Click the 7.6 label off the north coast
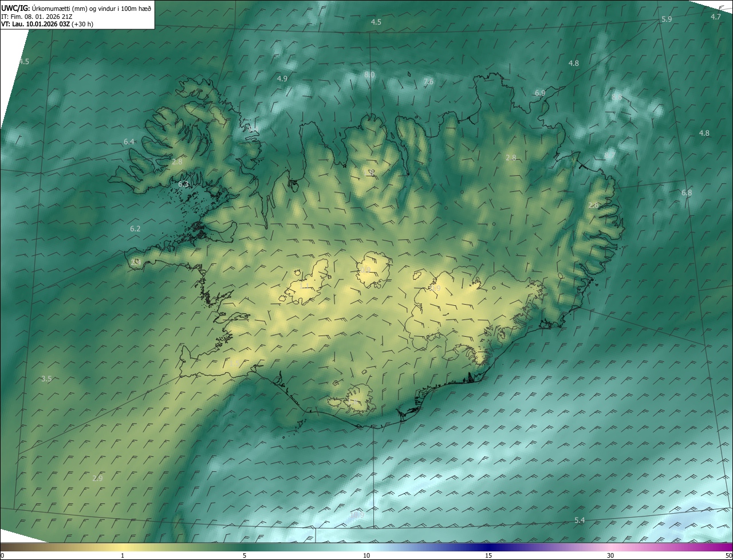The height and width of the screenshot is (560, 733). click(x=428, y=82)
